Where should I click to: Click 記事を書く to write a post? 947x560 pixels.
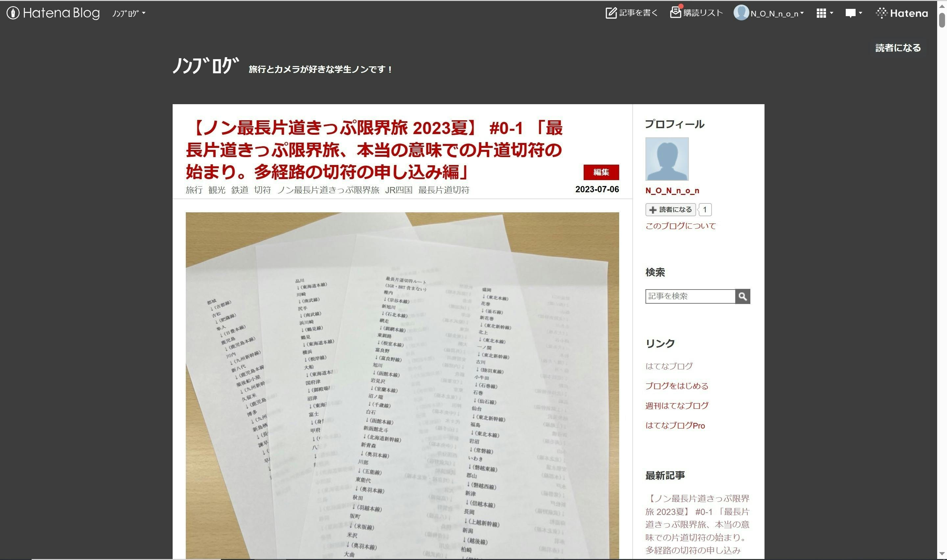[632, 13]
